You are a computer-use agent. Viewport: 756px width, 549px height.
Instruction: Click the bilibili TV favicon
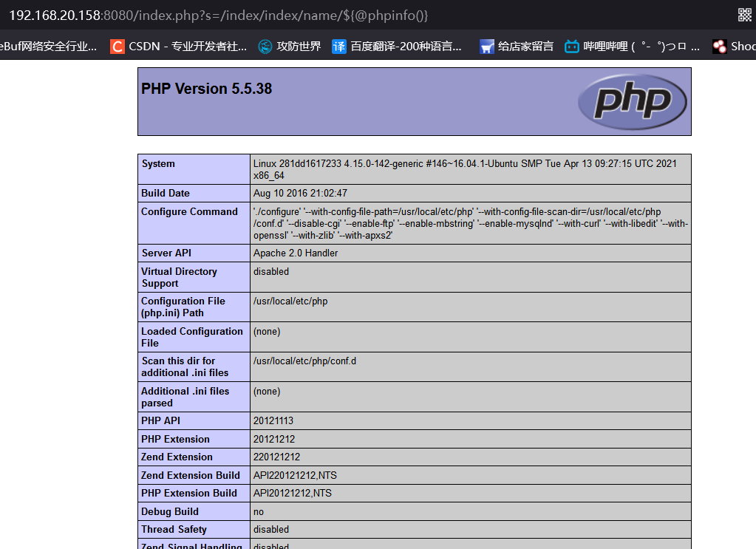[572, 47]
